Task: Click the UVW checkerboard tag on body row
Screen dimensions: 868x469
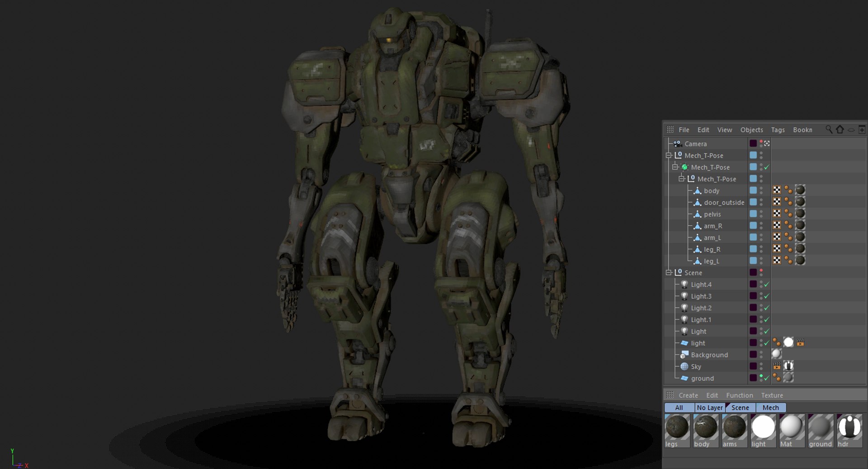Action: [777, 190]
